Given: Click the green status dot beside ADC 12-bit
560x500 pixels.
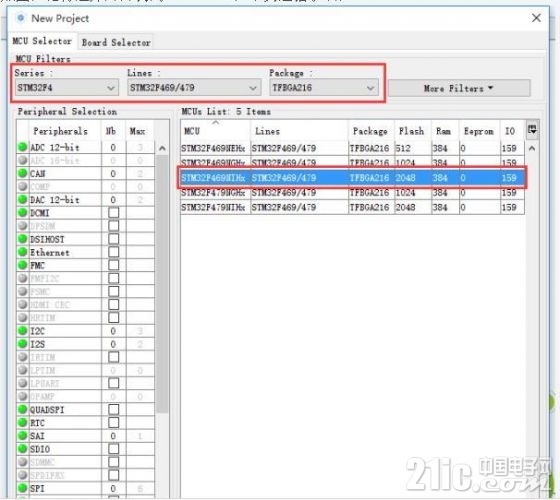Looking at the screenshot, I should tap(22, 147).
